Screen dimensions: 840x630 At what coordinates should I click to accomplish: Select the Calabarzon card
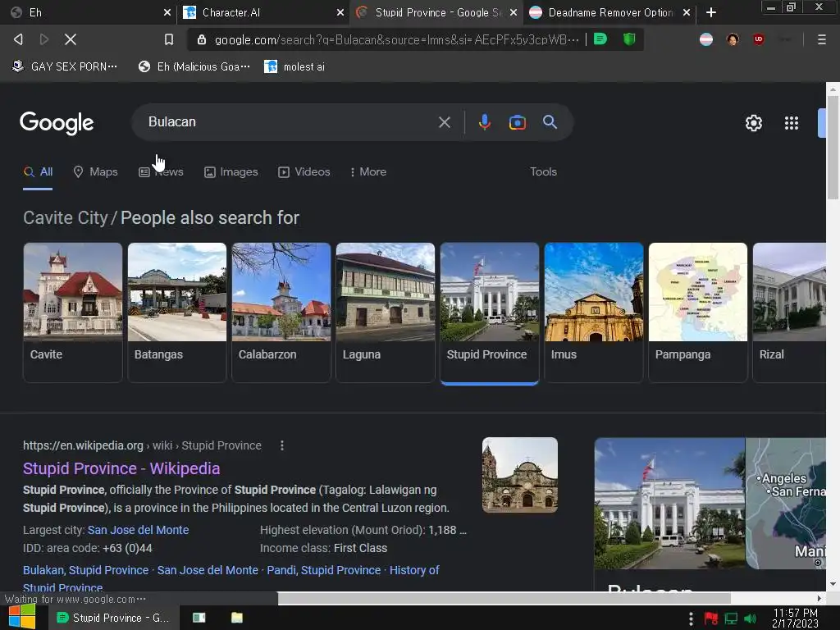pyautogui.click(x=281, y=313)
